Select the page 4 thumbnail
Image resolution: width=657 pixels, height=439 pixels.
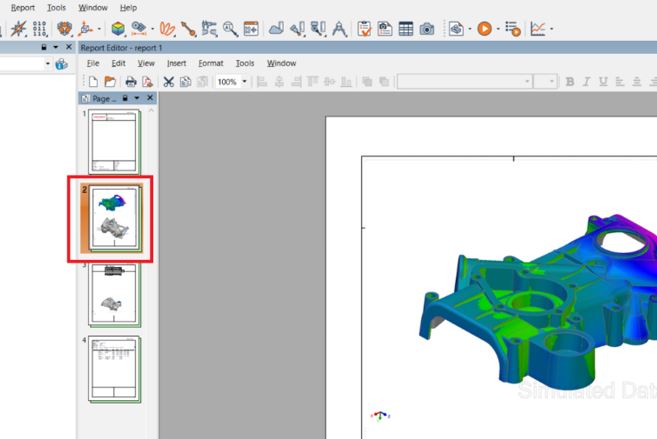114,369
